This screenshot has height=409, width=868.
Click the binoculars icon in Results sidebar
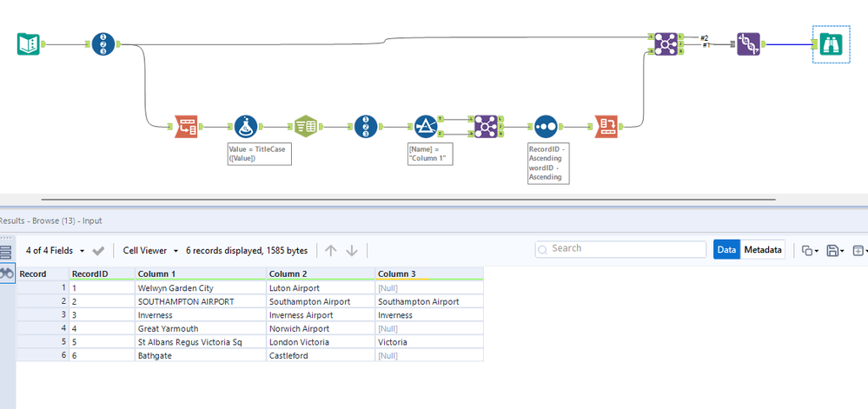click(7, 273)
